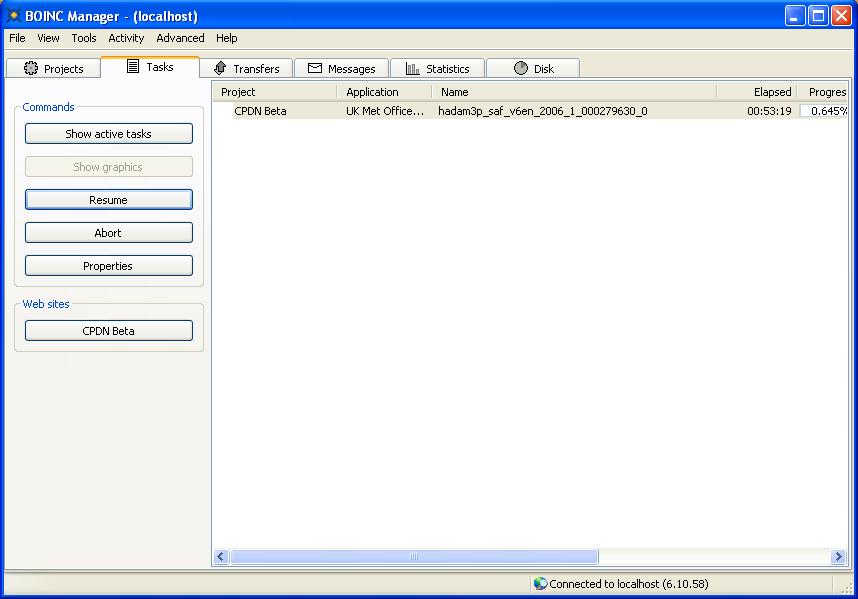
Task: Open task Properties
Action: click(109, 265)
